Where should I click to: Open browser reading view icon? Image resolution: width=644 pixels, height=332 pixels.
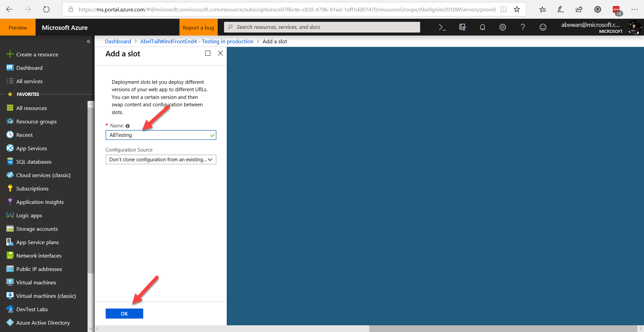point(503,9)
